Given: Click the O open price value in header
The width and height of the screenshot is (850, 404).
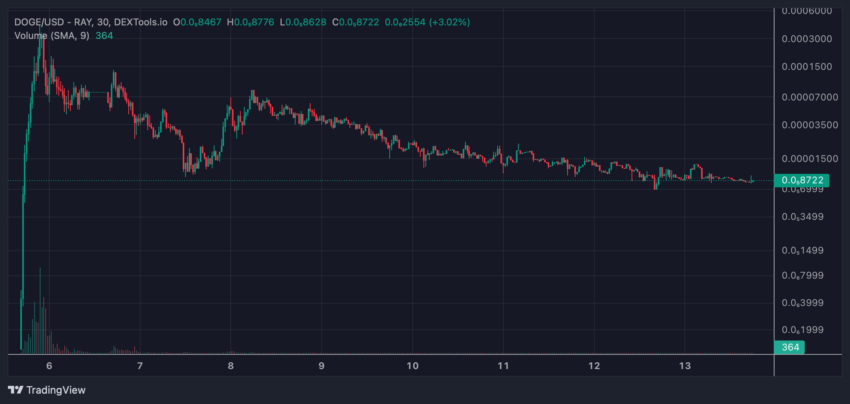Looking at the screenshot, I should [x=199, y=23].
